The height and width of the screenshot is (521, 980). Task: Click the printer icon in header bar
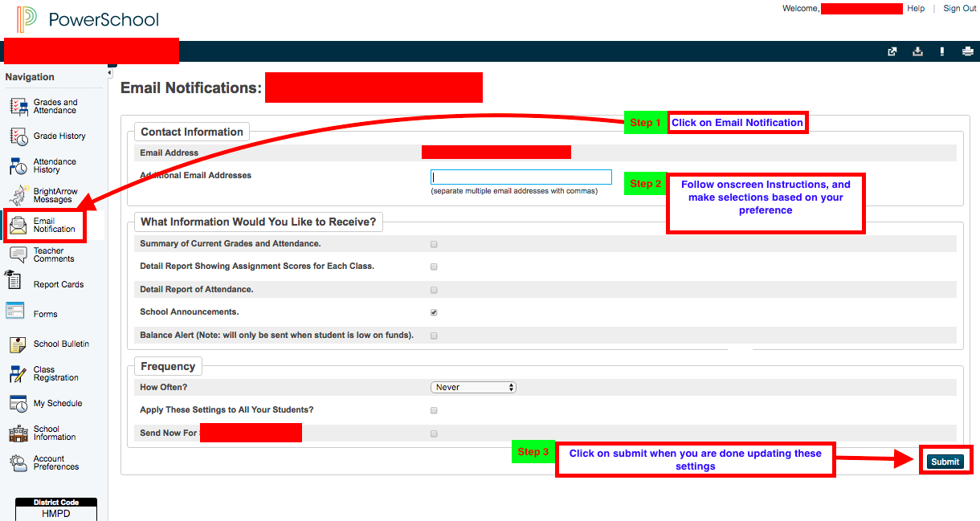[968, 51]
